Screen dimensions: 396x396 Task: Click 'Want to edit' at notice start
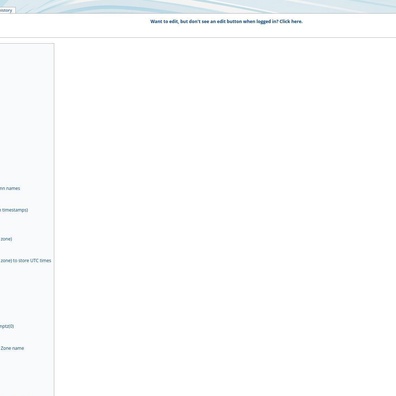tap(164, 21)
